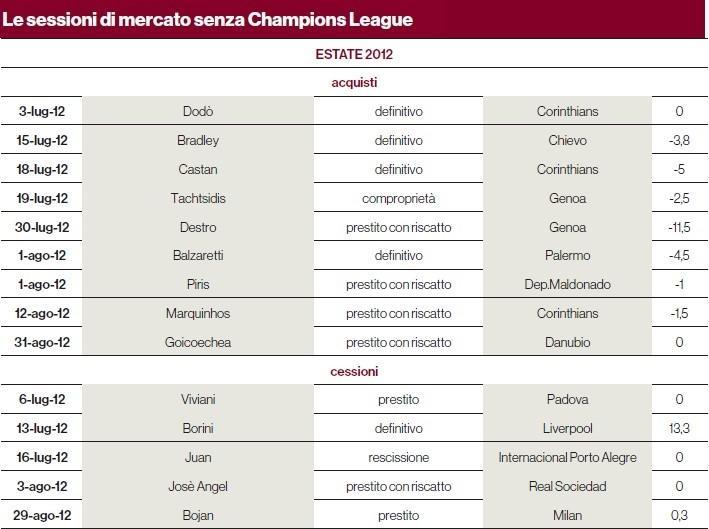Select the Internacional Porto Alegre cell
The width and height of the screenshot is (709, 529).
567,457
